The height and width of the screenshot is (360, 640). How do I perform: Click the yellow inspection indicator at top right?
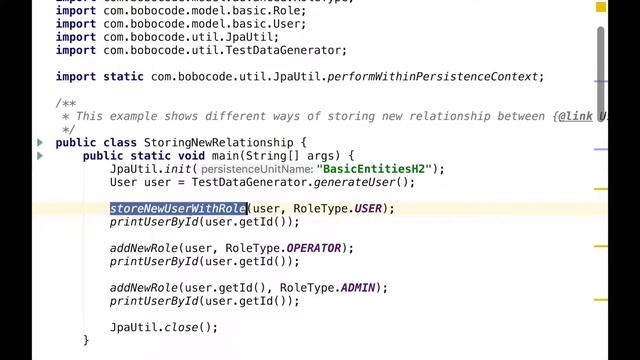pyautogui.click(x=601, y=7)
